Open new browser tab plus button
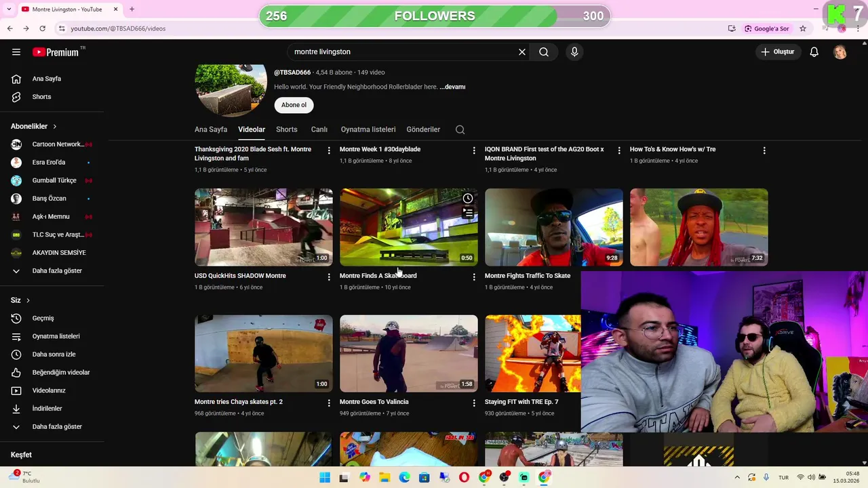868x488 pixels. (132, 9)
